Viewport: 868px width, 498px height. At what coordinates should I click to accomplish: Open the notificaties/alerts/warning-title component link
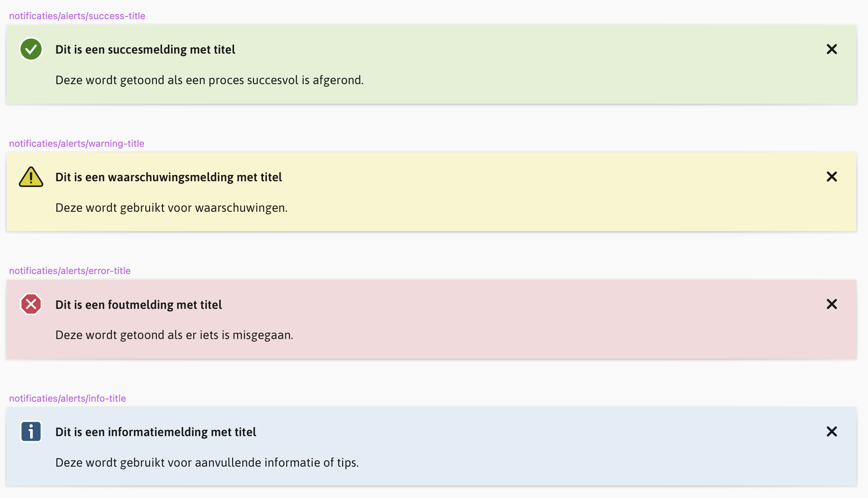click(x=77, y=143)
